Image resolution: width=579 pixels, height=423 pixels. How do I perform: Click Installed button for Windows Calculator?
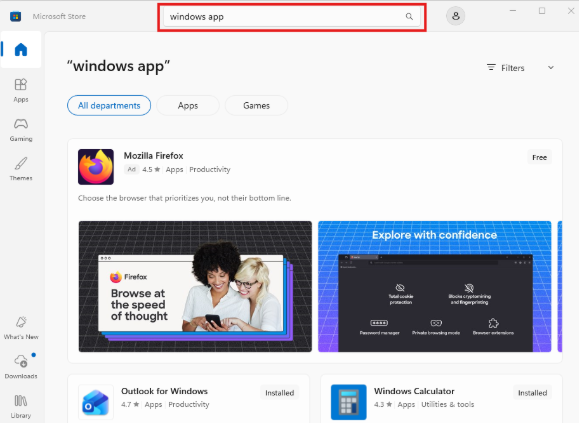click(x=532, y=393)
